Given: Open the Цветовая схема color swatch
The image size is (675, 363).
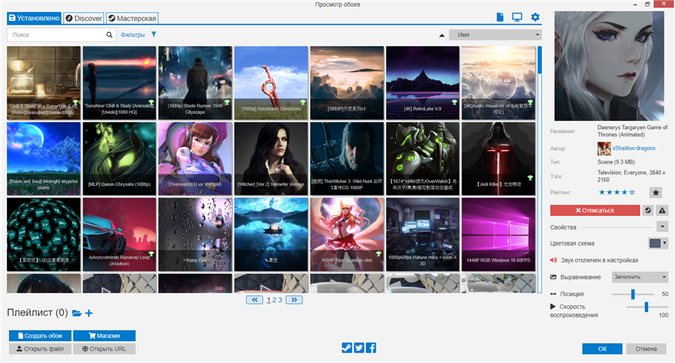Looking at the screenshot, I should [x=658, y=243].
